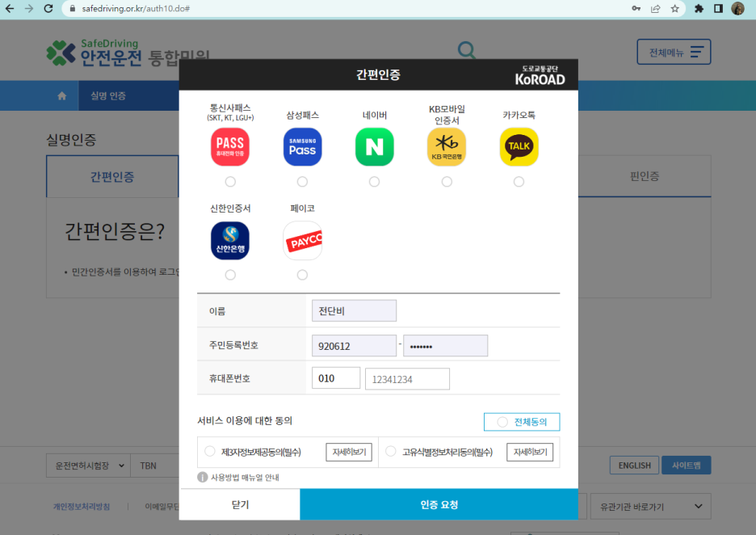756x535 pixels.
Task: Click the masked resident number field
Action: tap(446, 346)
